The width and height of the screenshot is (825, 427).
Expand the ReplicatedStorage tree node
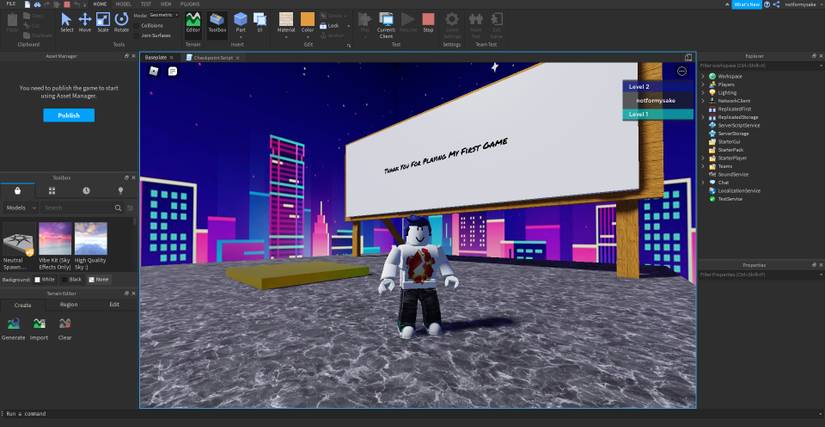point(703,117)
